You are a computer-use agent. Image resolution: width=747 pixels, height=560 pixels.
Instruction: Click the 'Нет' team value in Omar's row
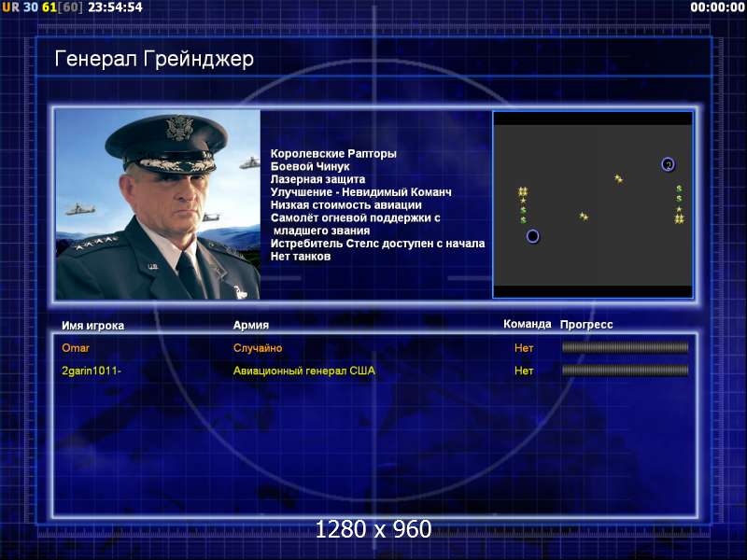pos(524,348)
